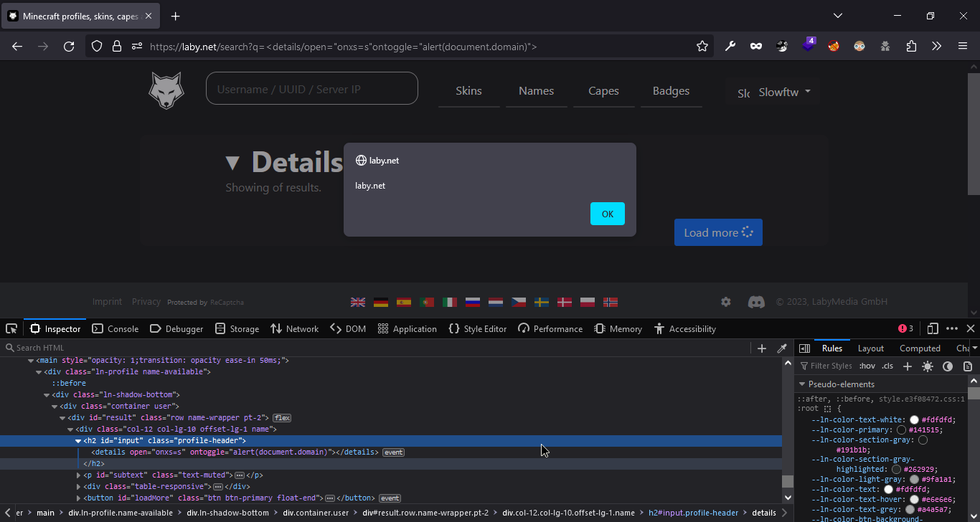Image resolution: width=980 pixels, height=522 pixels.
Task: Click the shield tracking protection icon
Action: click(x=98, y=46)
